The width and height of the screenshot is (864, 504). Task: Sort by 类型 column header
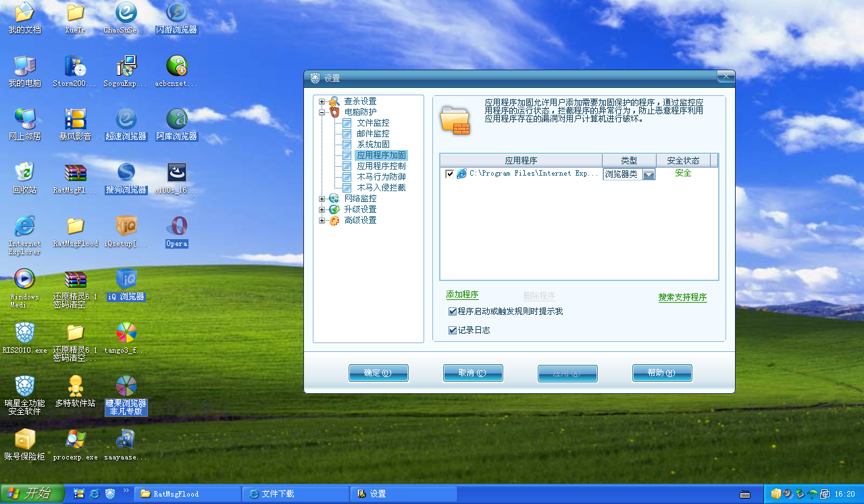tap(629, 161)
